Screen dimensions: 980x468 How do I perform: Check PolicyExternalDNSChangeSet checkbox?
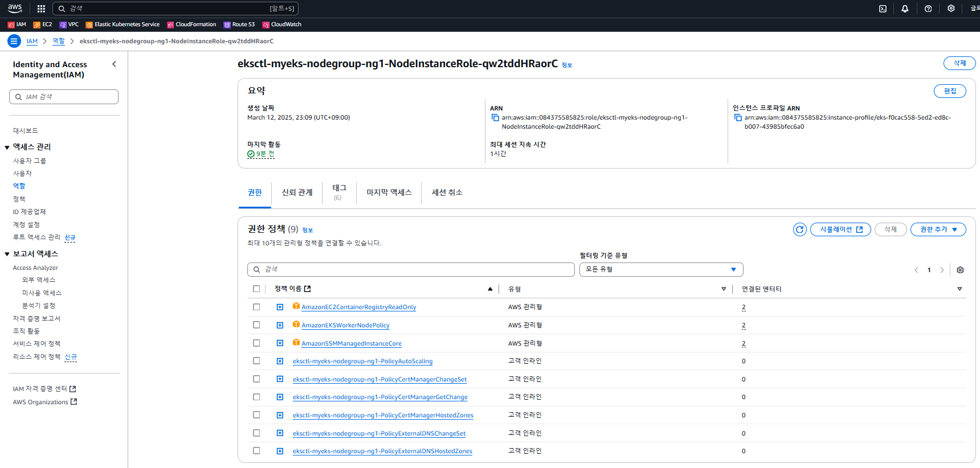pos(256,433)
